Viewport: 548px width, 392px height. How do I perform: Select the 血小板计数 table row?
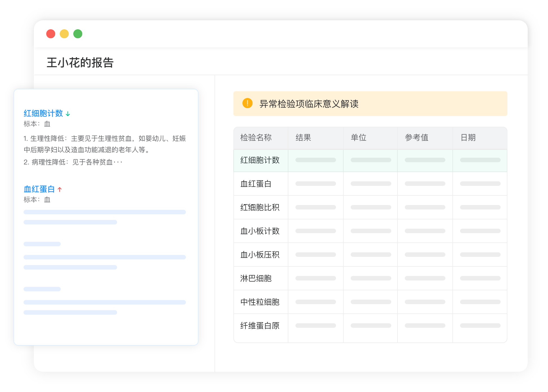(260, 231)
